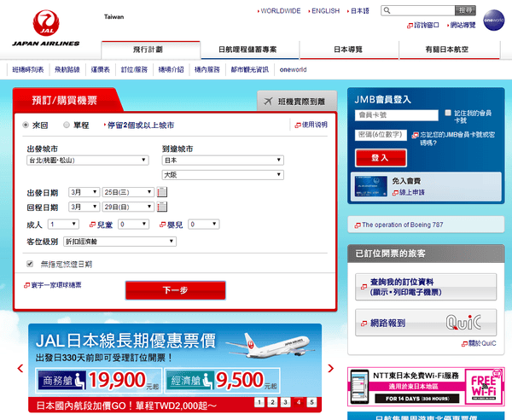Viewport: 512px width, 420px height.
Task: Open 網站導覽 link
Action: click(x=462, y=25)
